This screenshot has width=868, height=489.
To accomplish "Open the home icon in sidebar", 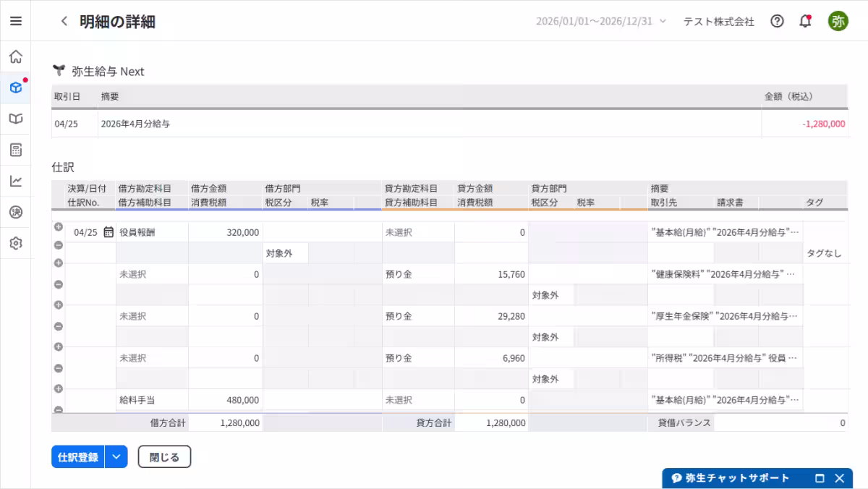I will pyautogui.click(x=15, y=56).
